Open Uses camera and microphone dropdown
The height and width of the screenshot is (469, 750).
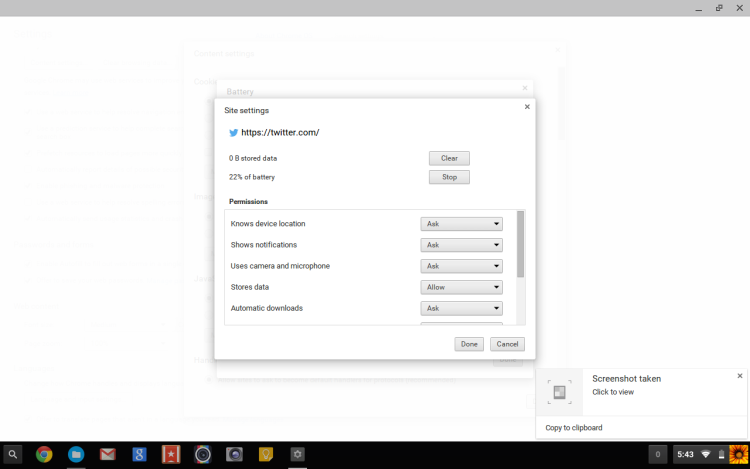(462, 266)
